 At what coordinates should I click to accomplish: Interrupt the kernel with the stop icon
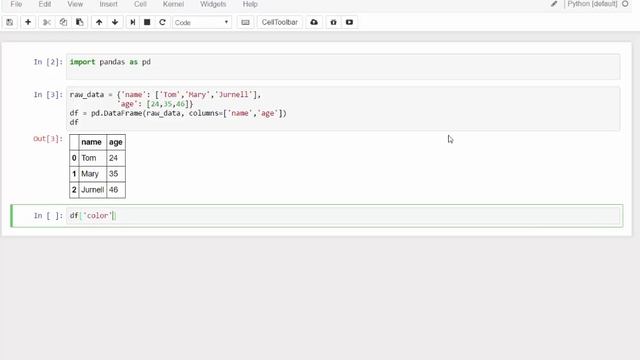tap(147, 22)
